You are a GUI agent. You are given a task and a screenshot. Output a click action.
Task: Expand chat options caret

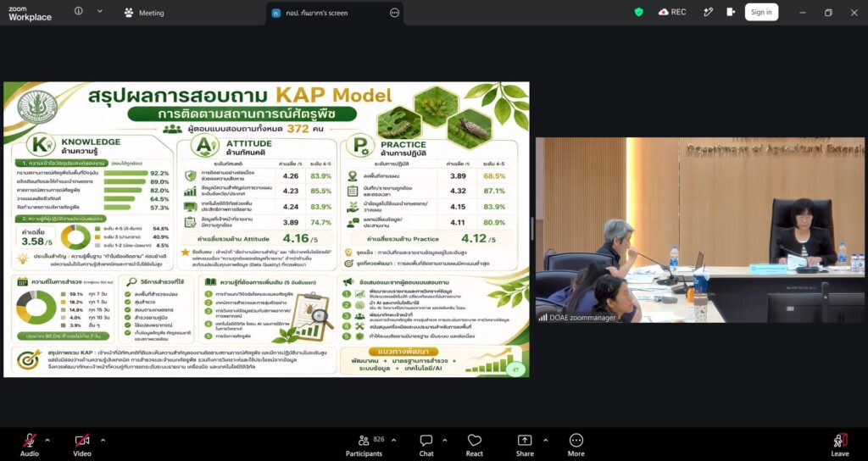[444, 441]
